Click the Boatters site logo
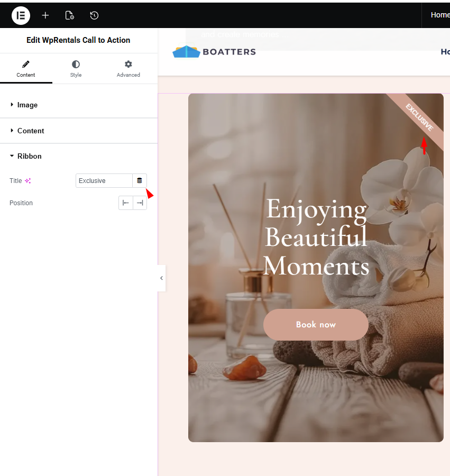Viewport: 450px width, 476px height. [x=214, y=52]
